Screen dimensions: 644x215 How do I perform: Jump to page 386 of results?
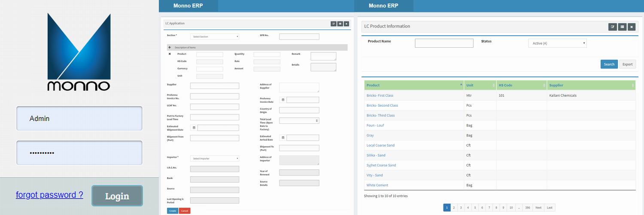click(x=528, y=208)
